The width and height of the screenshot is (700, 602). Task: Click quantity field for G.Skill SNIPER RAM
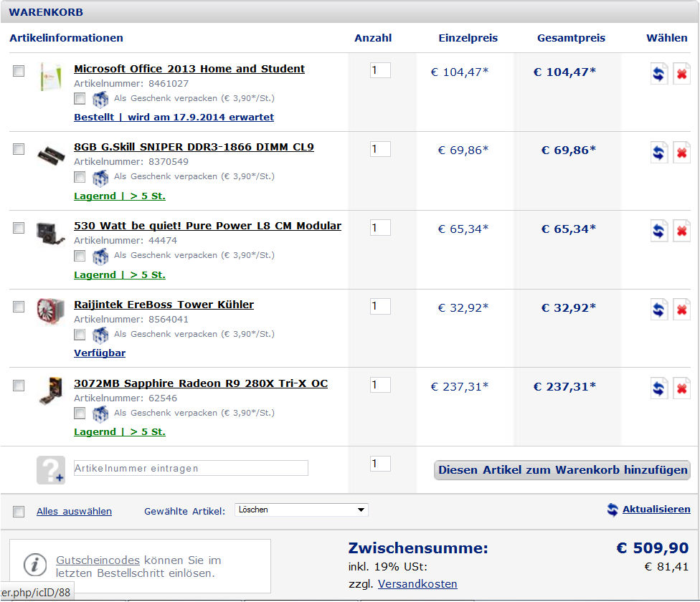point(380,149)
